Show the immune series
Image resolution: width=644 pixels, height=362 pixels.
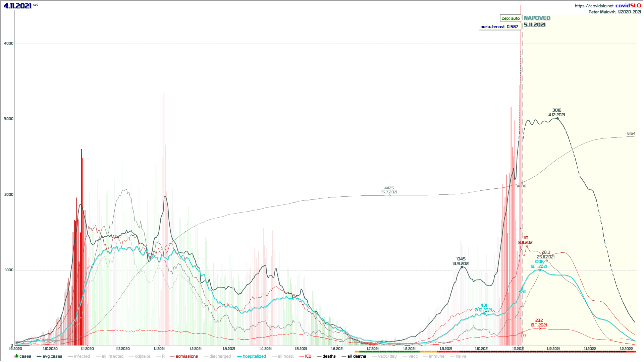[x=436, y=356]
